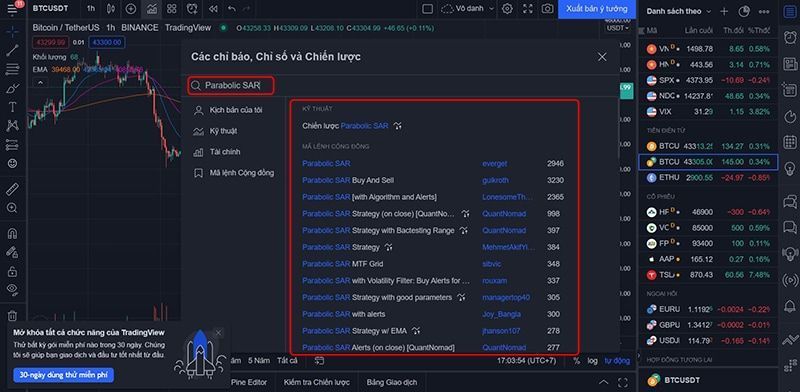The height and width of the screenshot is (392, 800).
Task: Select the EURU forex watchlist row
Action: [x=709, y=309]
